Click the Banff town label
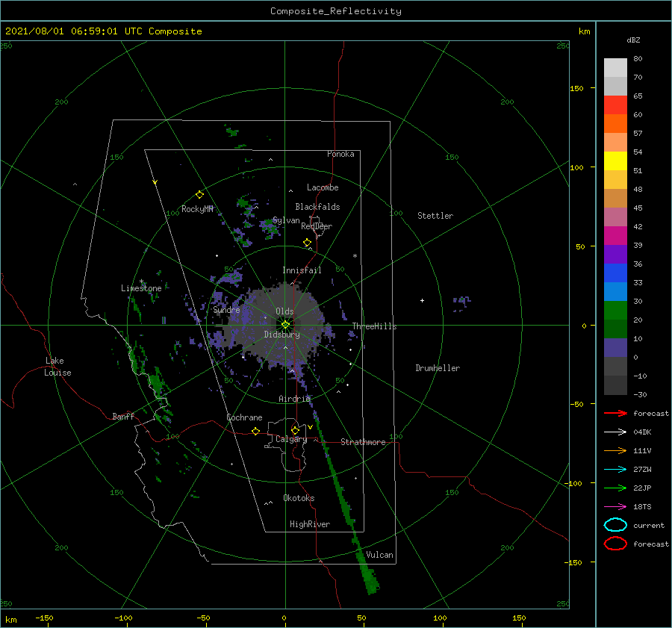The image size is (672, 628). [123, 416]
